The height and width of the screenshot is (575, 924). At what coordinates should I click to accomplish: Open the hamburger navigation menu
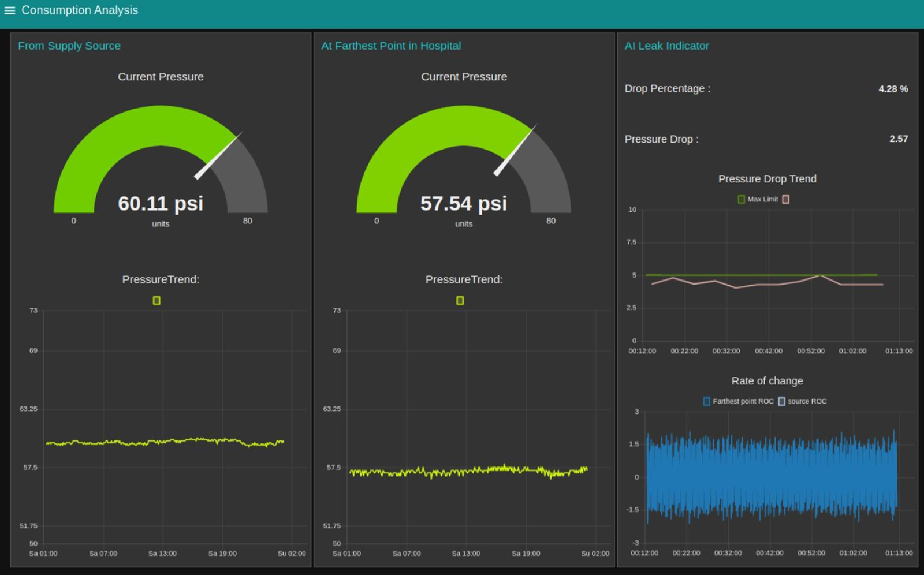click(x=9, y=10)
